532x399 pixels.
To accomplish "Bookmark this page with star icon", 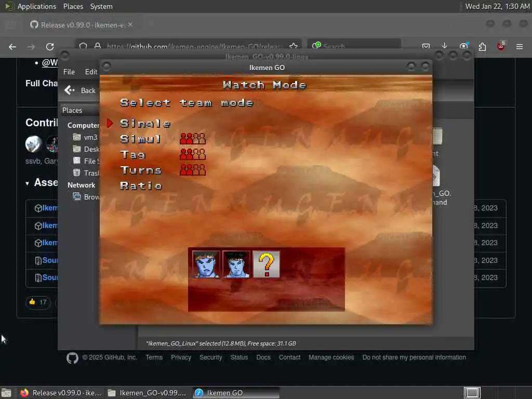I will 294,46.
